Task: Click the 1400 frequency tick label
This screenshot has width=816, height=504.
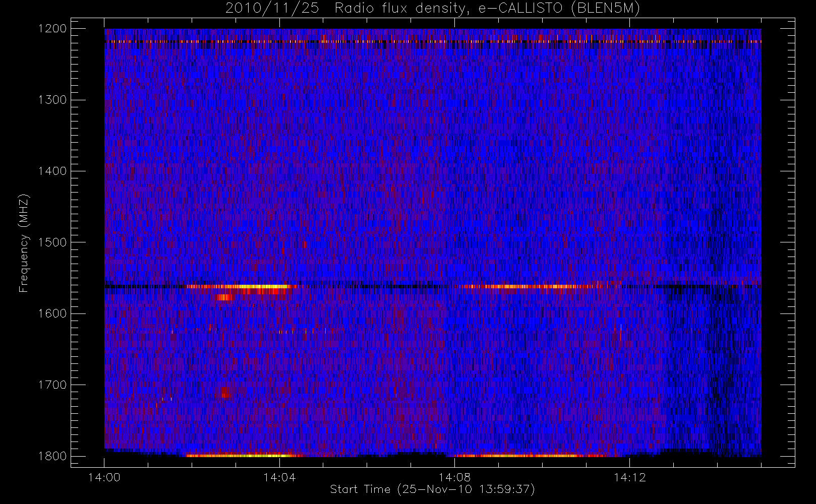Action: [52, 171]
